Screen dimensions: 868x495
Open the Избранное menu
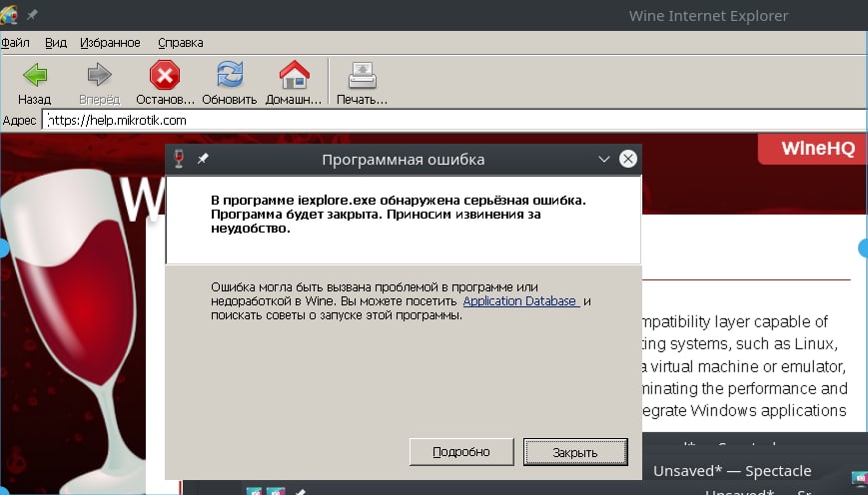point(110,43)
